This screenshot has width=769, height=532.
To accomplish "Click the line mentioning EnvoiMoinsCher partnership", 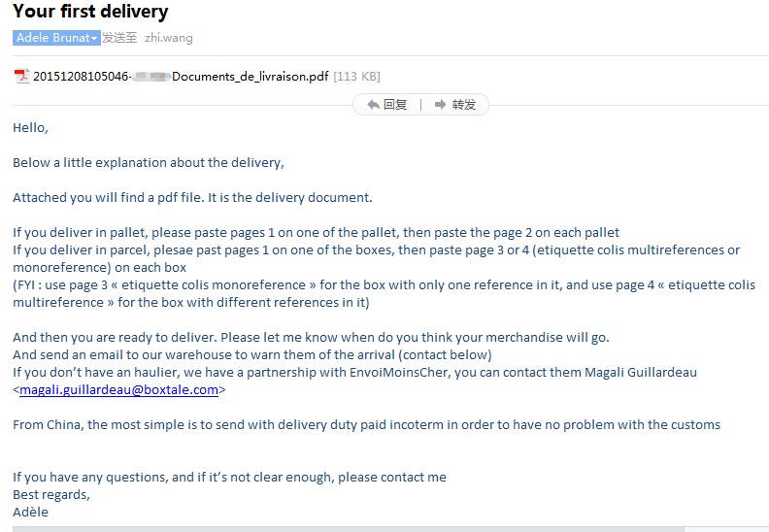I will [x=354, y=372].
